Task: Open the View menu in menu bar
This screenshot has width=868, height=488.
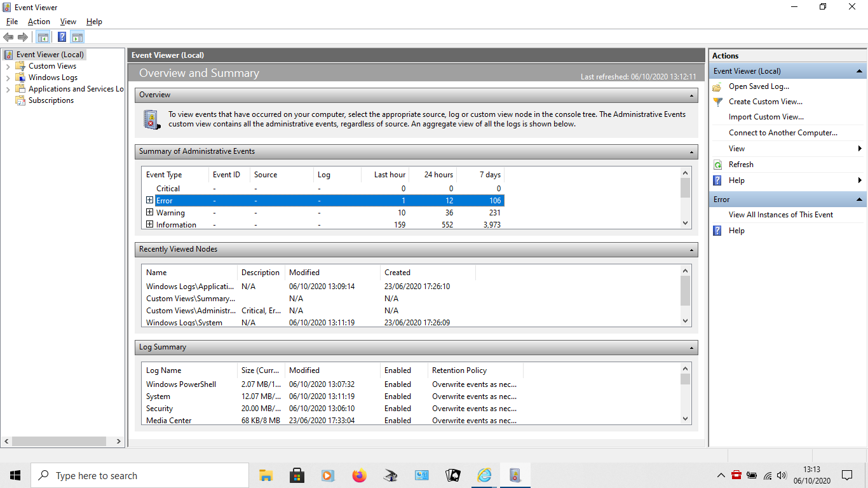Action: (68, 22)
